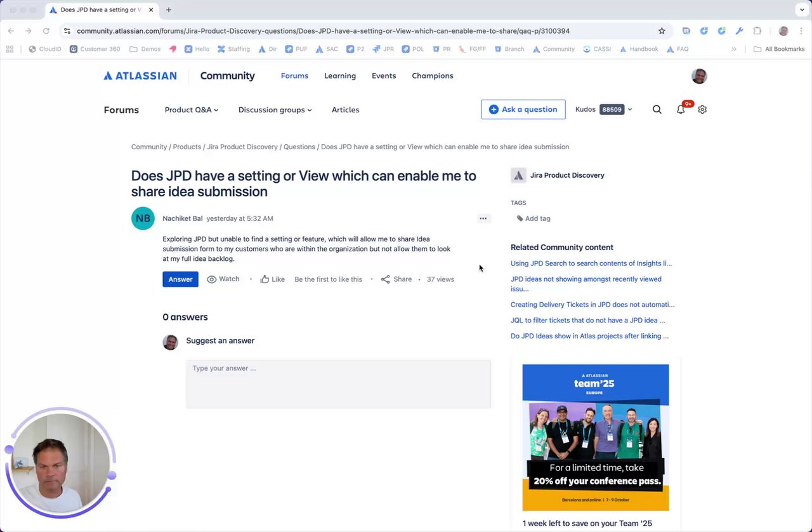Open 'Using JPD Search to search contents' link
The width and height of the screenshot is (812, 532).
pos(591,263)
